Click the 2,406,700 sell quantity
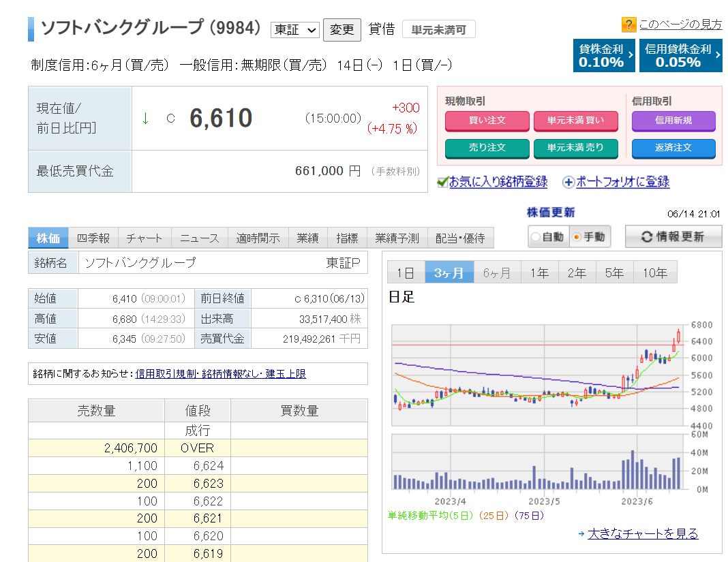Image resolution: width=728 pixels, height=562 pixels. pyautogui.click(x=131, y=448)
